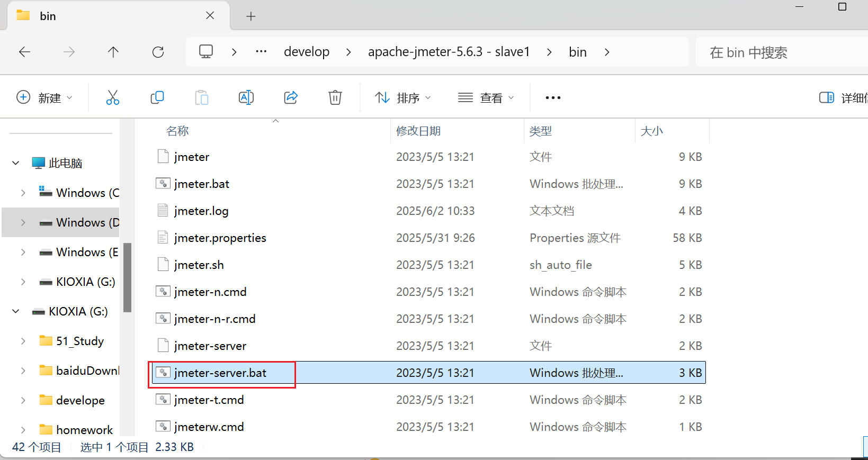This screenshot has width=868, height=460.
Task: Select jmeterw.cmd script icon
Action: [163, 427]
